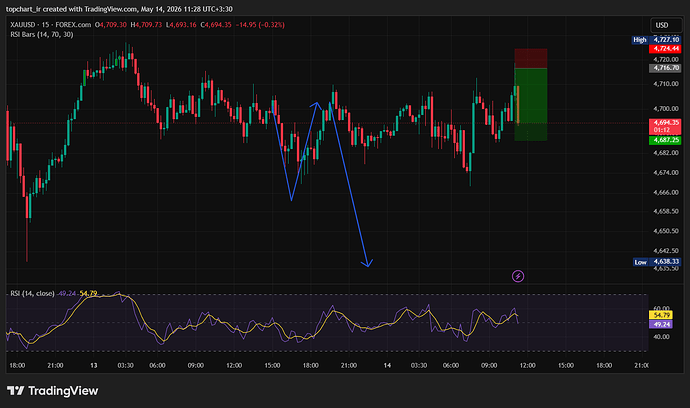Open the USD currency selector
690x408 pixels.
666,25
